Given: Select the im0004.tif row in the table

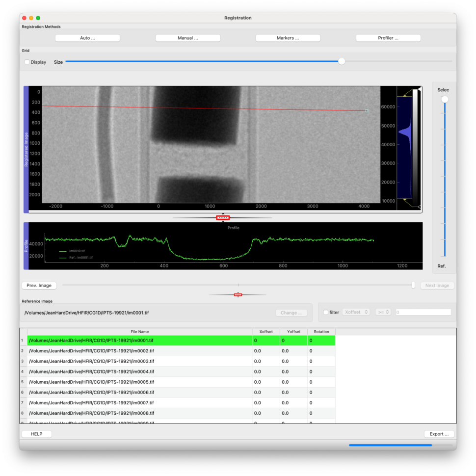Looking at the screenshot, I should (91, 371).
